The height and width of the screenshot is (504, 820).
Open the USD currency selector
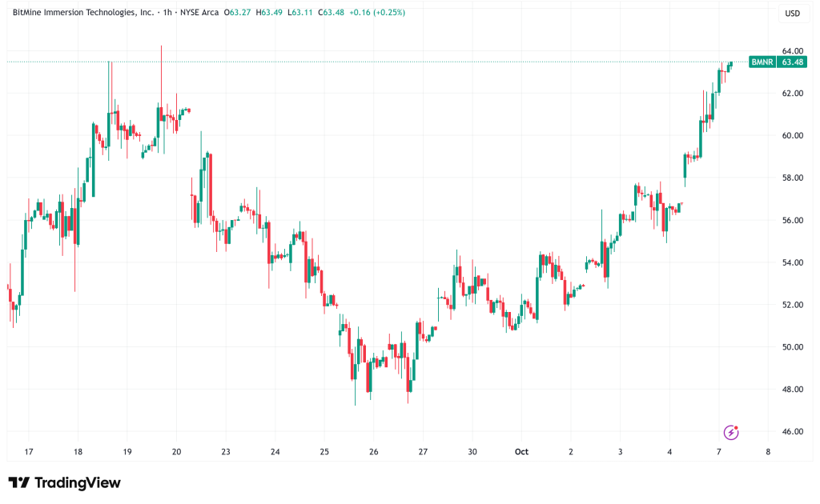pos(793,13)
